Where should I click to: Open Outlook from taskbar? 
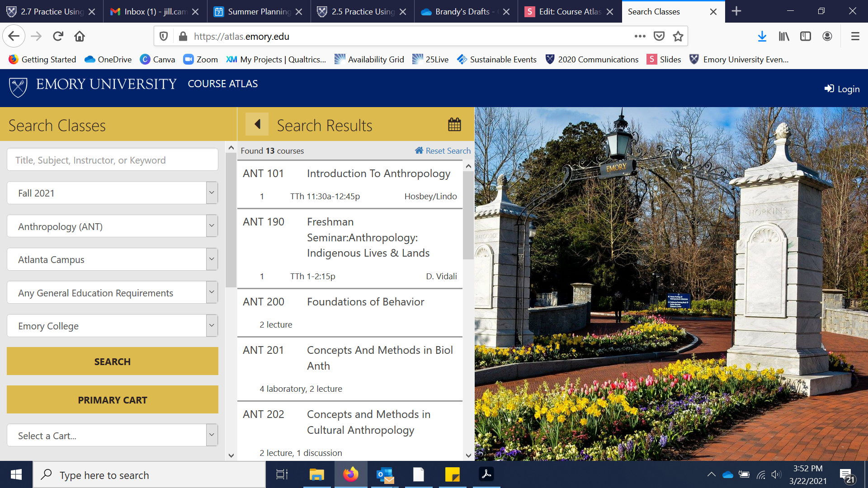pos(385,474)
